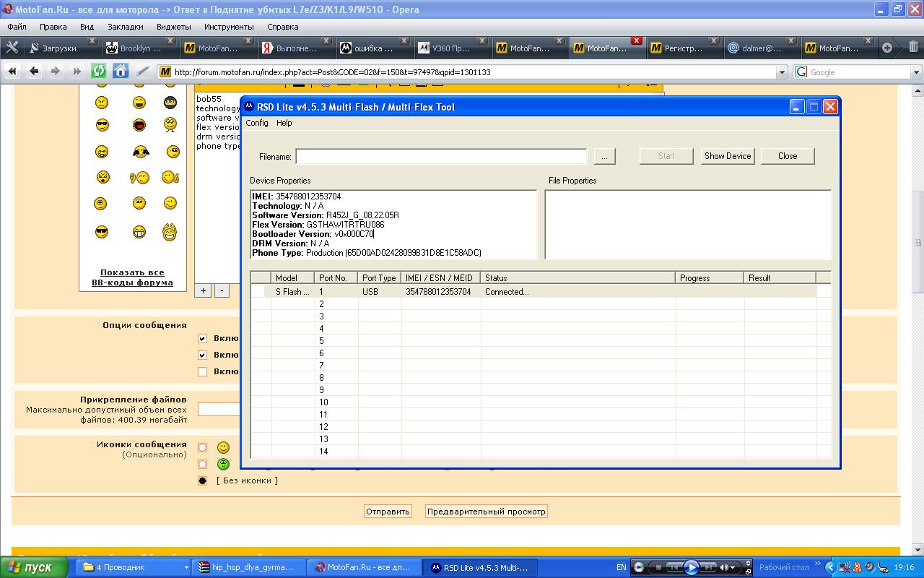This screenshot has height=578, width=924.
Task: Open 'Показать все' smilies link
Action: 132,272
